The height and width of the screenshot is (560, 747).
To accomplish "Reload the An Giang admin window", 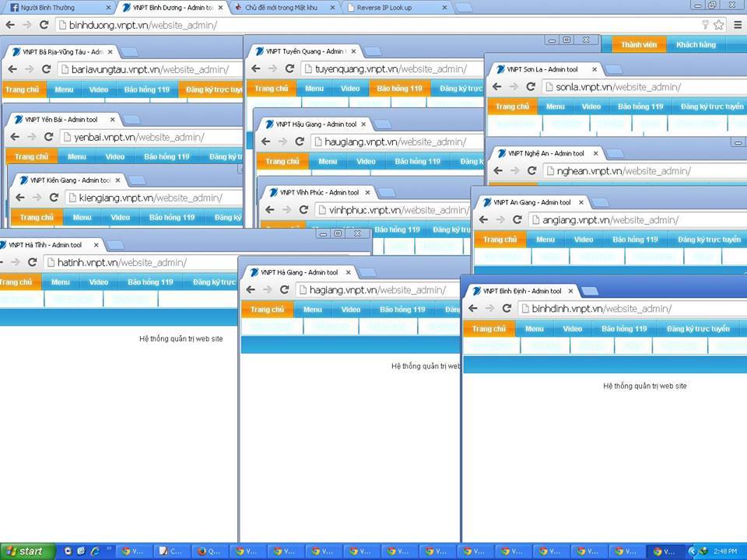I will [x=517, y=219].
